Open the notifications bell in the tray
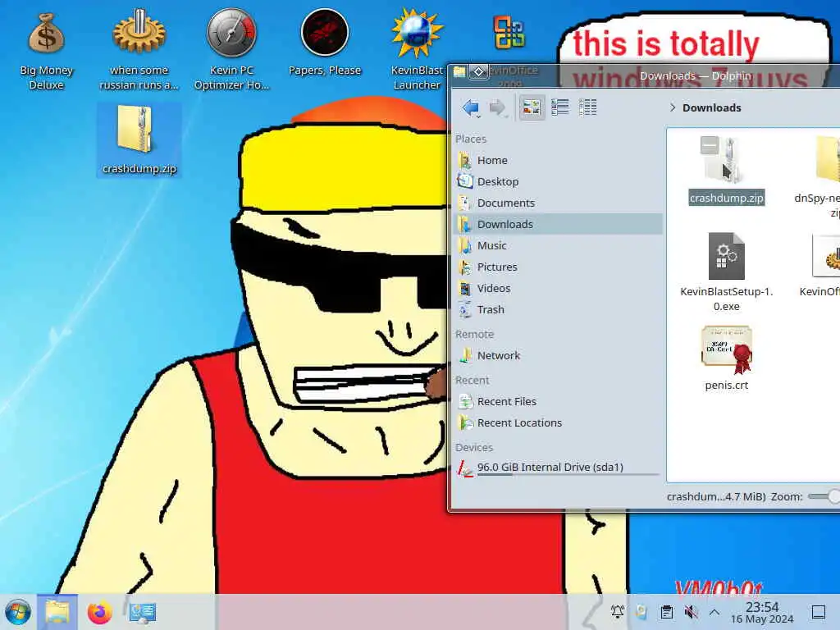 click(617, 611)
